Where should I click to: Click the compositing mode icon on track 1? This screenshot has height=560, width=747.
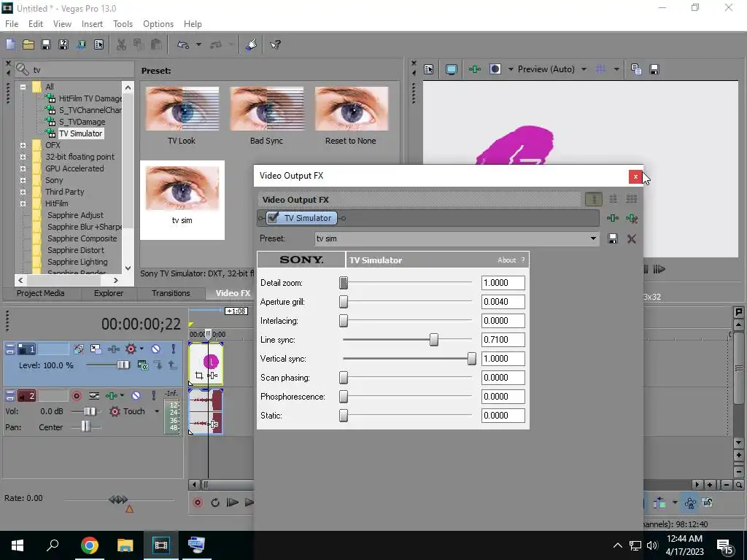coord(142,365)
